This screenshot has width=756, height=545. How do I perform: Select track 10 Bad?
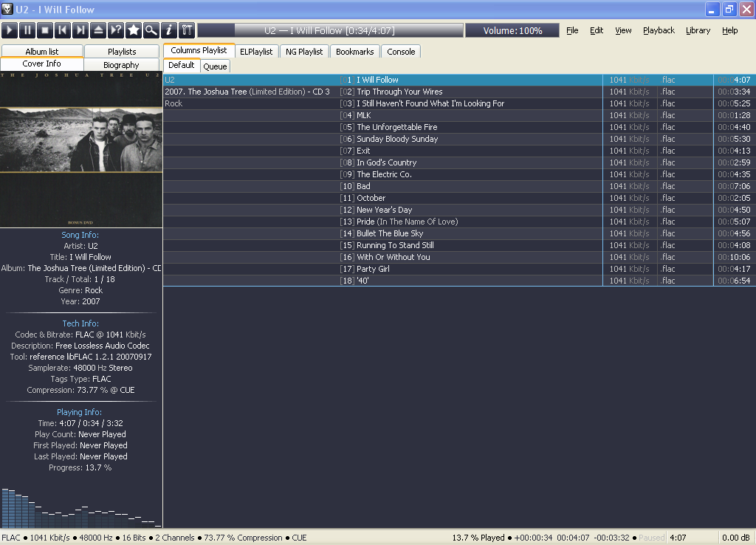(459, 186)
